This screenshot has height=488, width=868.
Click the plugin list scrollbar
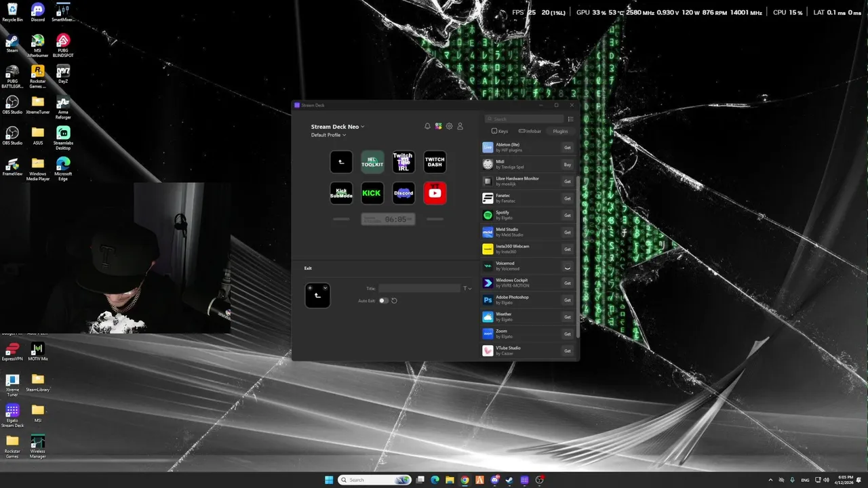click(578, 258)
